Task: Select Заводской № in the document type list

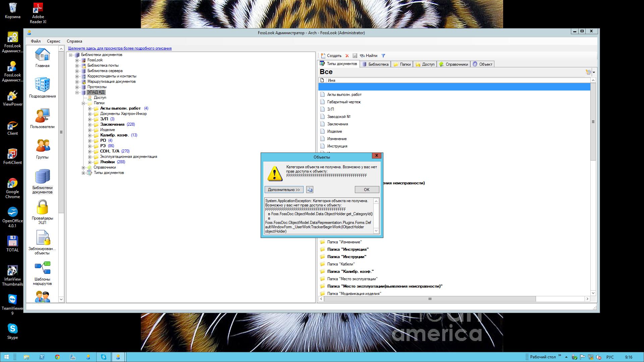Action: coord(339,117)
